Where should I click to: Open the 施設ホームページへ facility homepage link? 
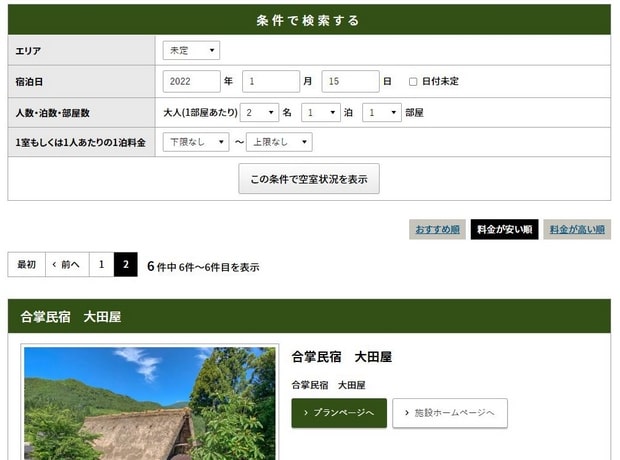[x=450, y=413]
